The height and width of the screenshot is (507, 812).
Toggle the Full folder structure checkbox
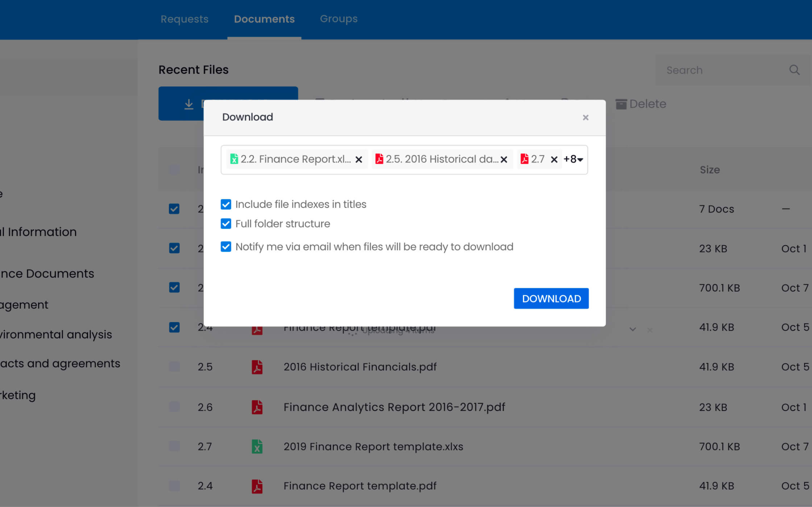click(x=226, y=224)
